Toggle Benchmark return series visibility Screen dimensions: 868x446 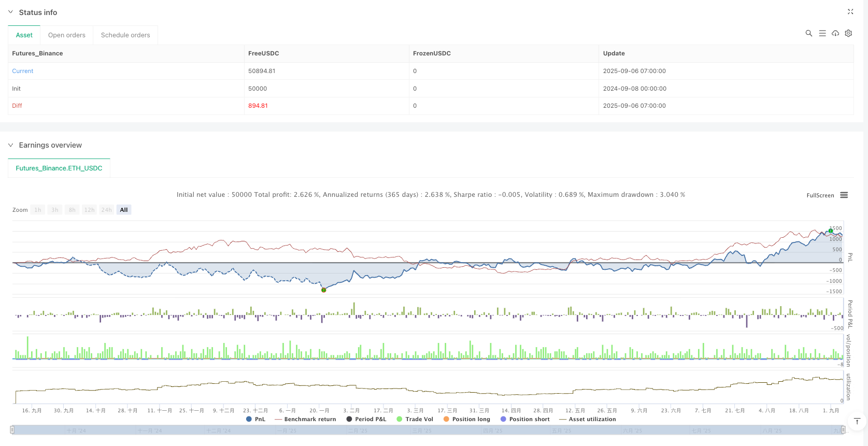coord(305,419)
